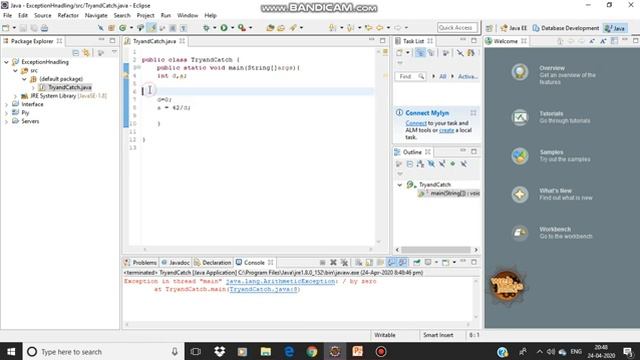Expand the JRE System Library node
The height and width of the screenshot is (360, 640).
coord(16,96)
